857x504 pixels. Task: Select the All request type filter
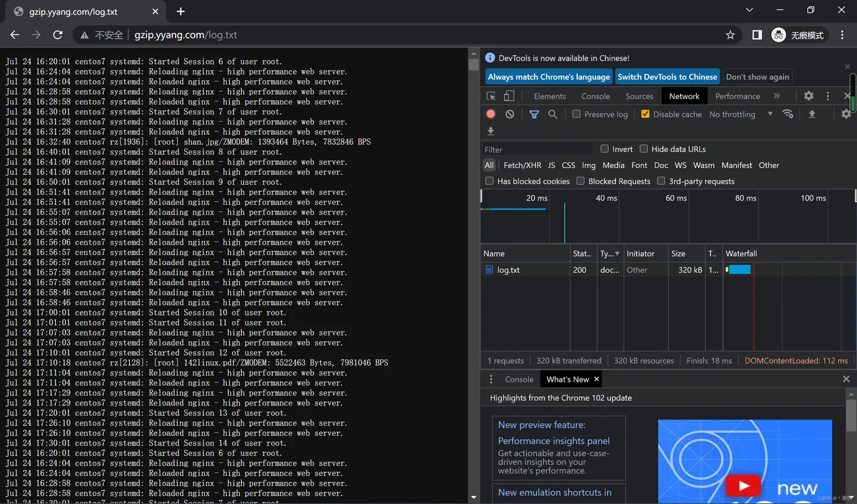[489, 165]
